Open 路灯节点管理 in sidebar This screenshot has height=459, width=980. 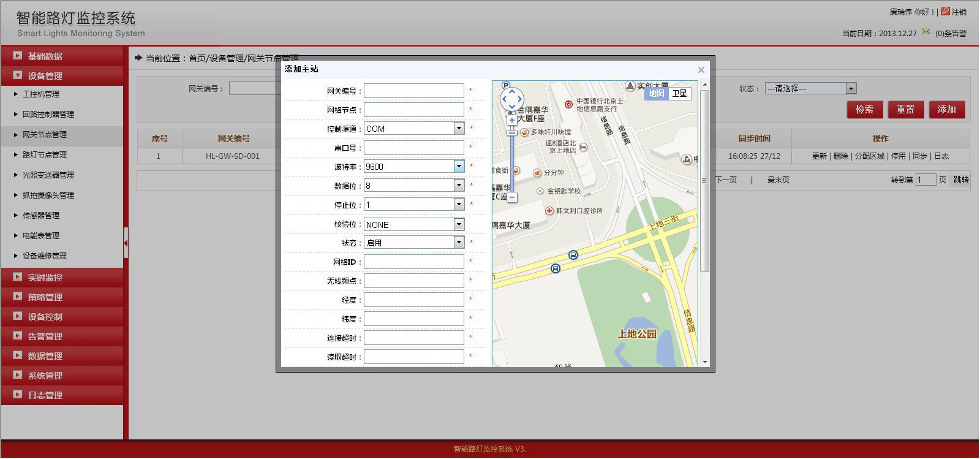tap(45, 155)
